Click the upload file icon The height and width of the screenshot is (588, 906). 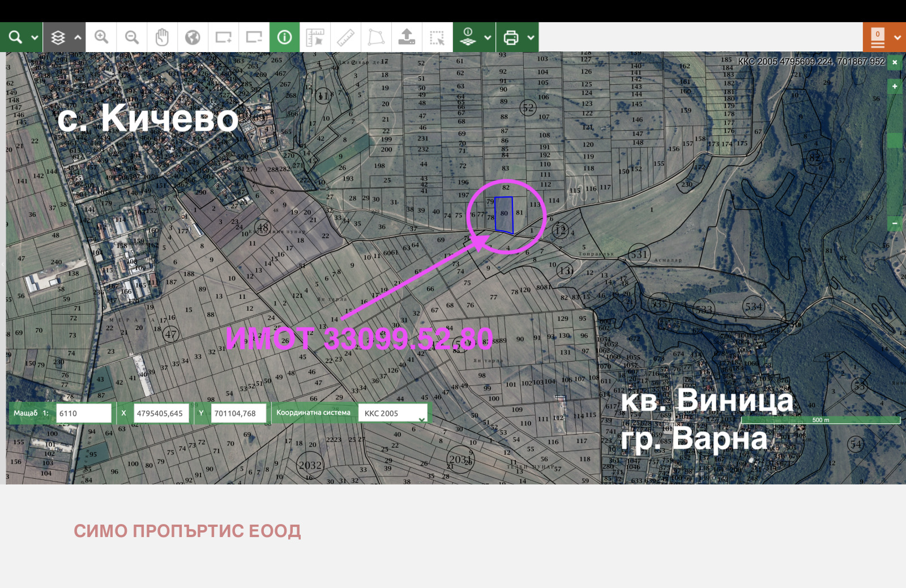coord(407,37)
